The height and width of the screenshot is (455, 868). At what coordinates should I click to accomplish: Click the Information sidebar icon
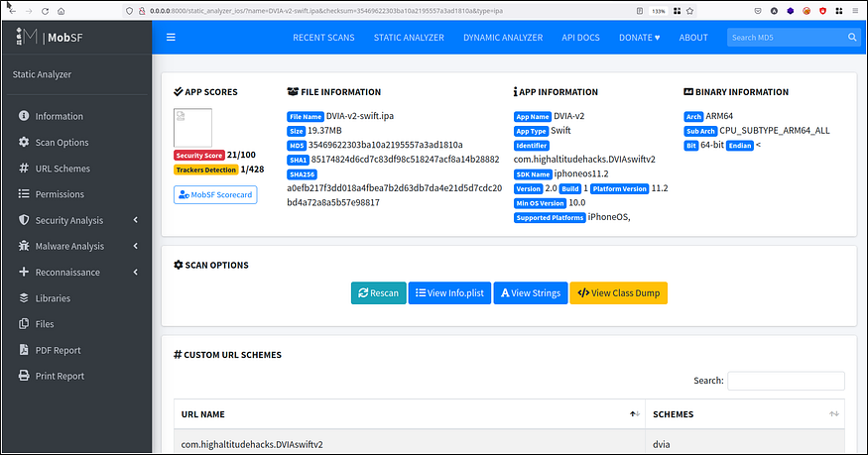(x=24, y=116)
